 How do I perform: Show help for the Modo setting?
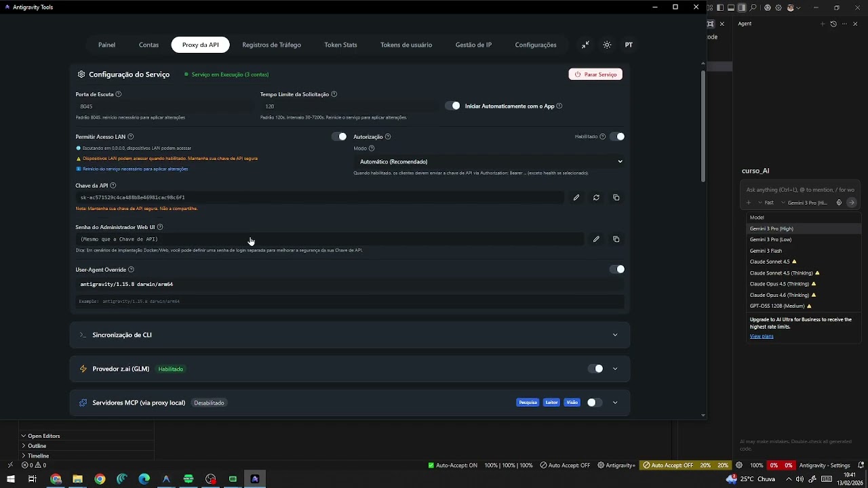point(372,148)
